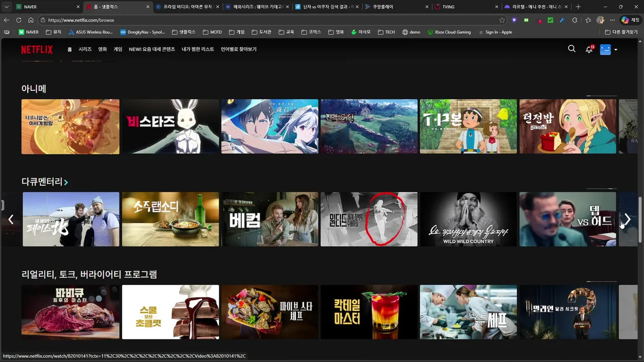This screenshot has width=644, height=362.
Task: Show next titles in 다큐멘터리 row
Action: click(627, 219)
